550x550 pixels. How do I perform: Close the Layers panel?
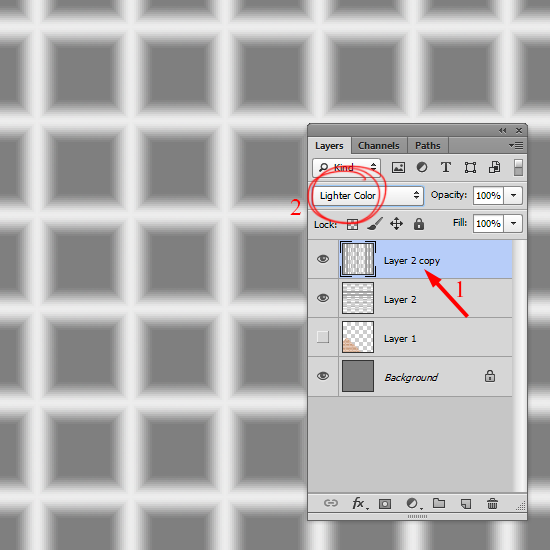click(x=519, y=130)
